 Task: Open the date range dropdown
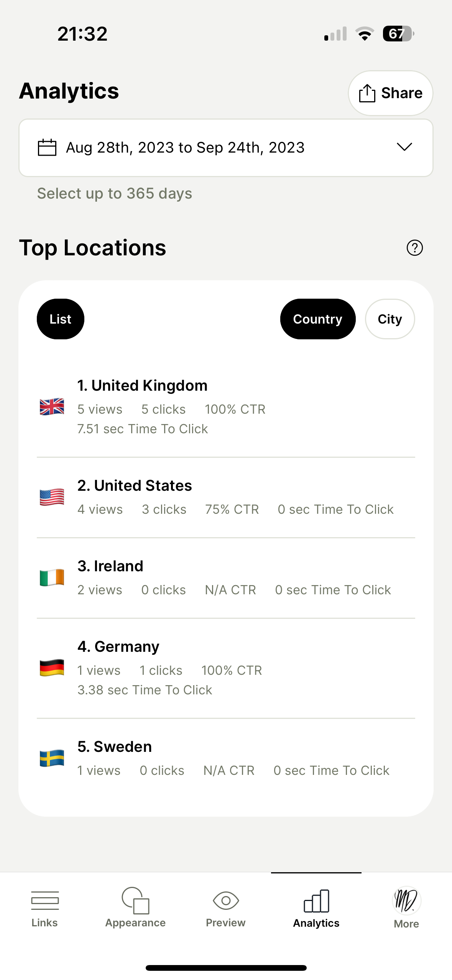[226, 148]
